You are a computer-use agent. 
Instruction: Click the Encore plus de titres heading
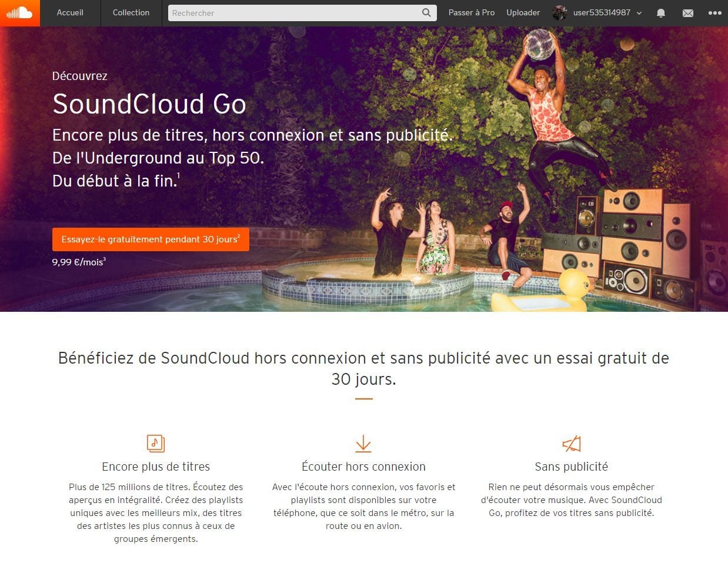click(156, 467)
